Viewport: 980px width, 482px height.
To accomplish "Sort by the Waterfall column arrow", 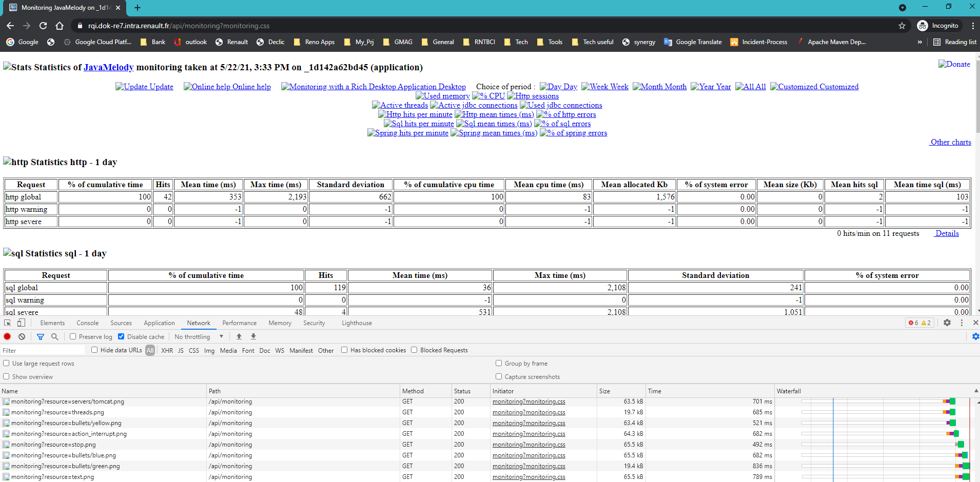I will coord(976,391).
